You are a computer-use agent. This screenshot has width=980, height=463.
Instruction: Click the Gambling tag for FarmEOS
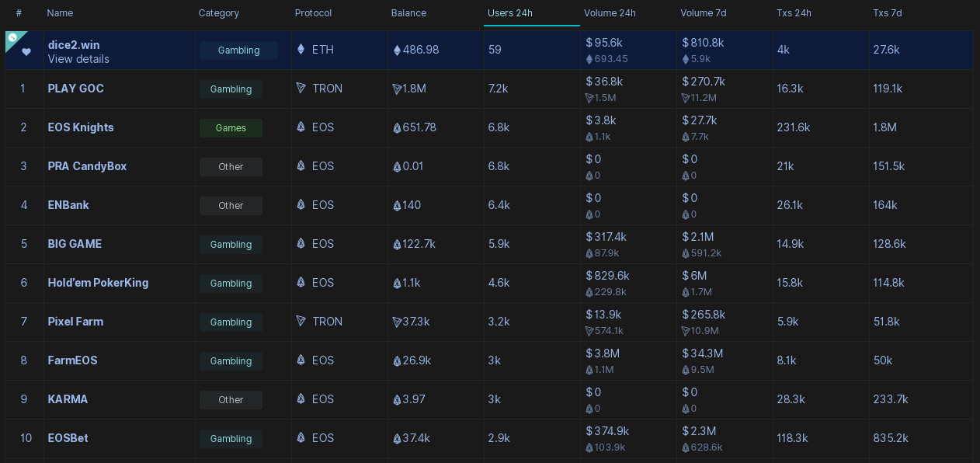click(x=231, y=361)
